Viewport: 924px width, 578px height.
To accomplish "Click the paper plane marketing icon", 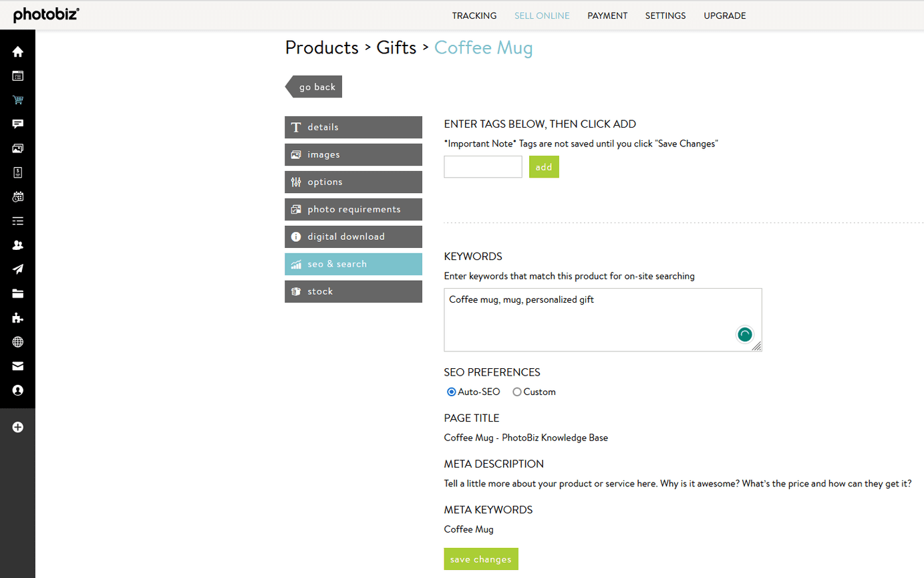I will (17, 269).
